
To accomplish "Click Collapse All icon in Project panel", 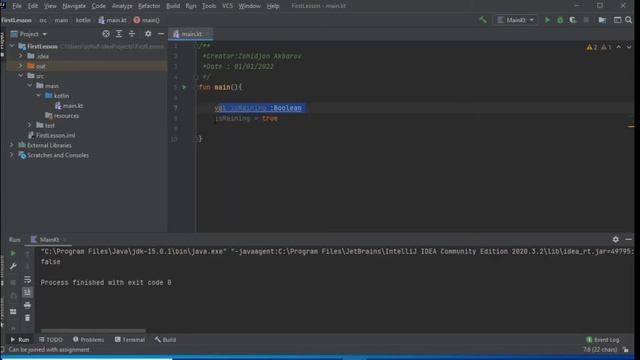I will [x=132, y=34].
